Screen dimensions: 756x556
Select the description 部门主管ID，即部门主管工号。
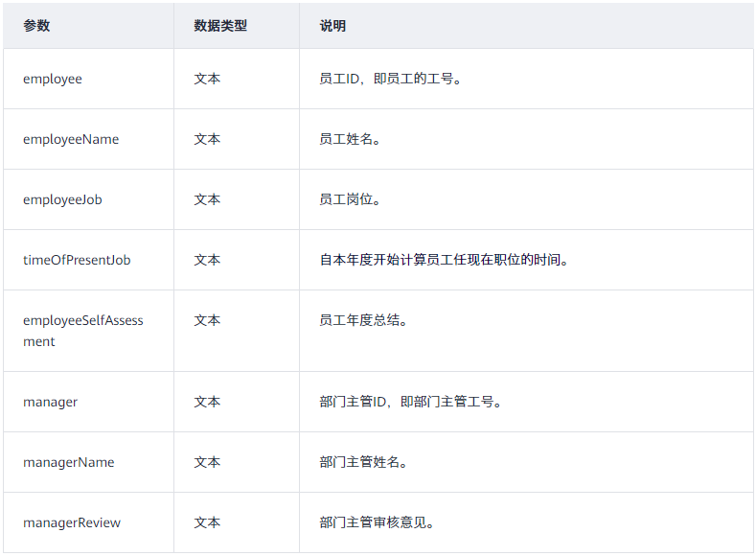coord(411,402)
